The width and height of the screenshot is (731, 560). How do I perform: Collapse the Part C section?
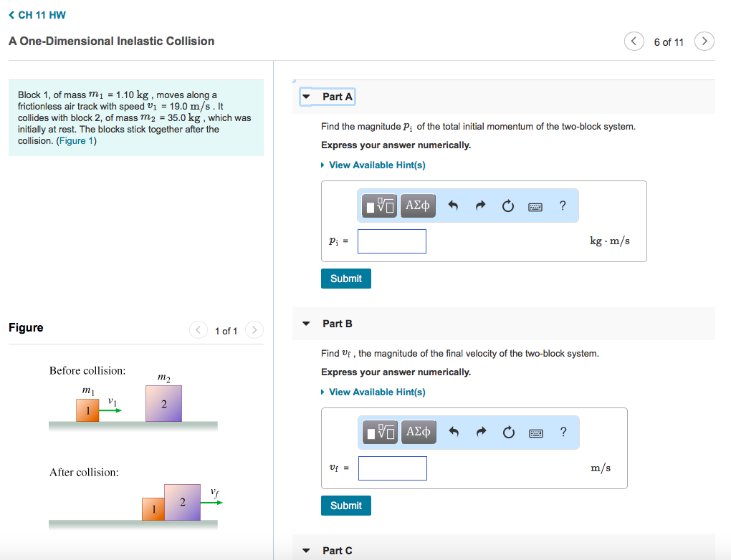307,551
